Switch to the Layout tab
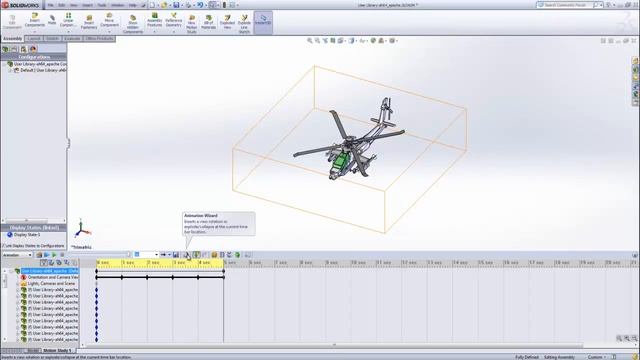640x360 pixels. click(34, 39)
